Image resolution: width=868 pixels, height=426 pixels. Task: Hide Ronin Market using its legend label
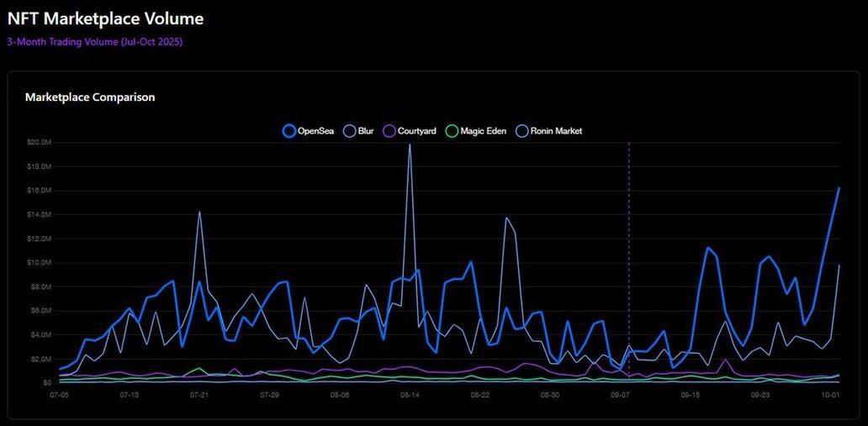(x=556, y=131)
